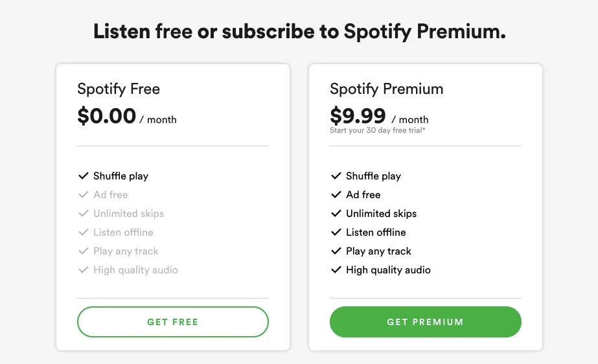Click the greyed Ad free checkmark in Free plan

coord(83,194)
